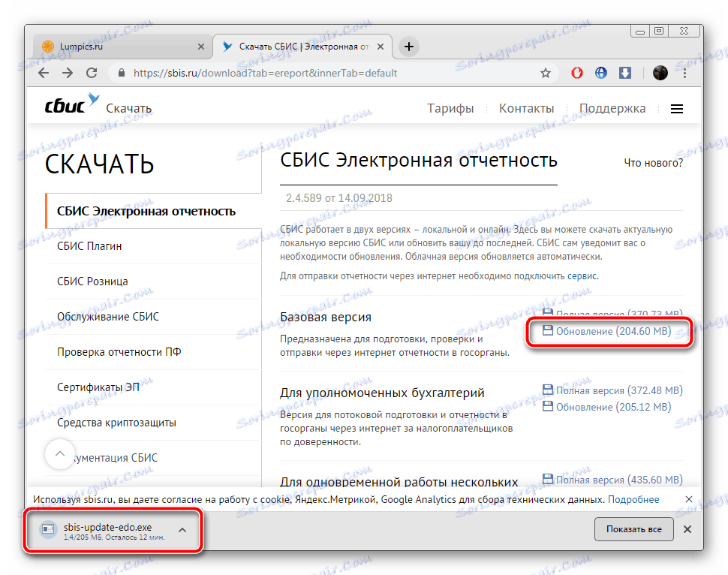The width and height of the screenshot is (728, 575).
Task: Reload the sbis.ru page
Action: (x=92, y=73)
